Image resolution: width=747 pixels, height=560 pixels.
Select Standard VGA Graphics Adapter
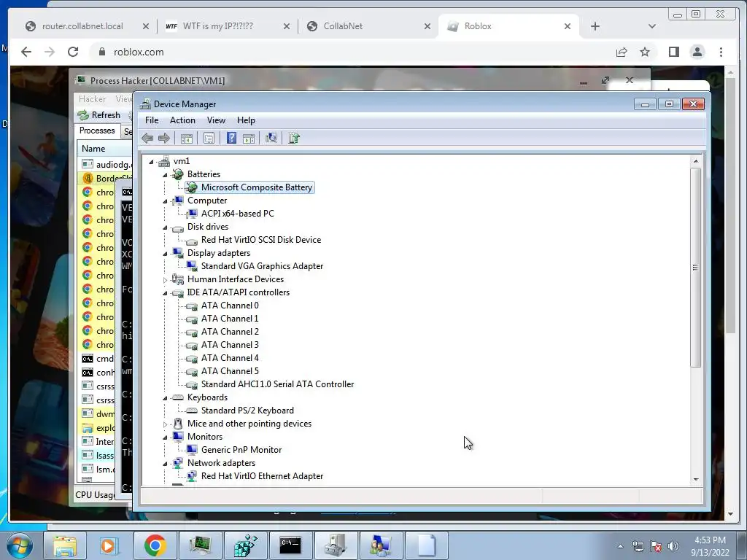tap(262, 265)
